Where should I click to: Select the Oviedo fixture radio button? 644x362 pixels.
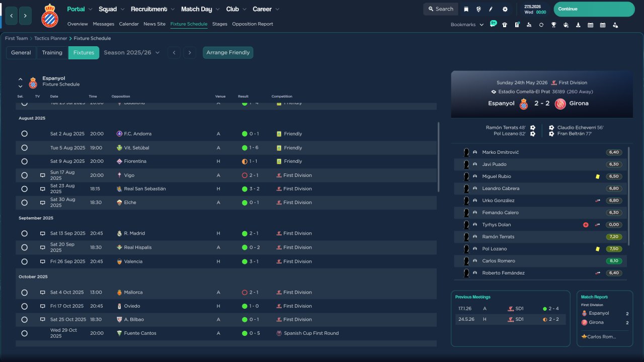coord(24,306)
